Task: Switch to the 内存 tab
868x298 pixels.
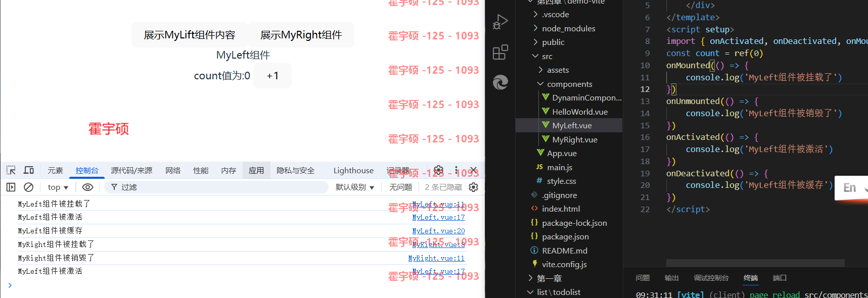Action: click(x=229, y=170)
